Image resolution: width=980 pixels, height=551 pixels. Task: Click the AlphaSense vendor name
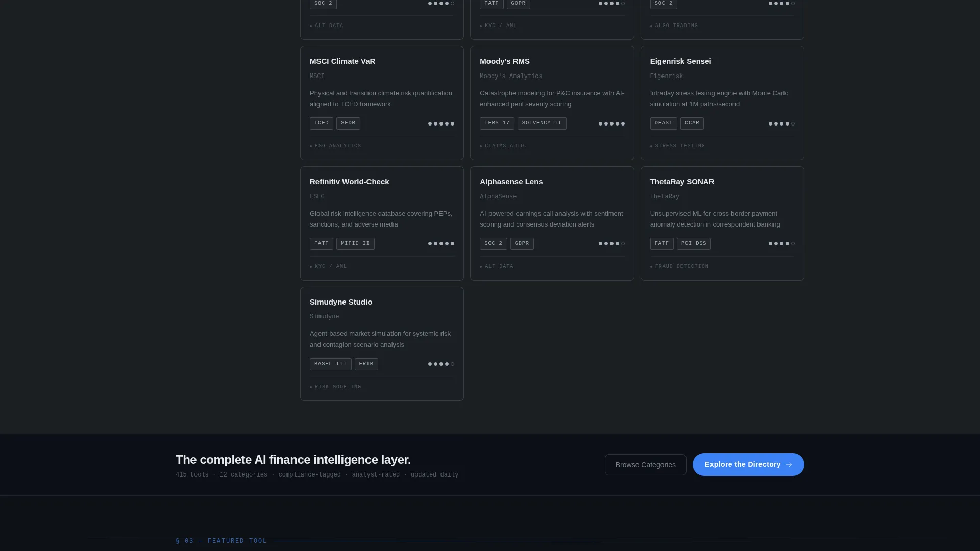pyautogui.click(x=498, y=197)
